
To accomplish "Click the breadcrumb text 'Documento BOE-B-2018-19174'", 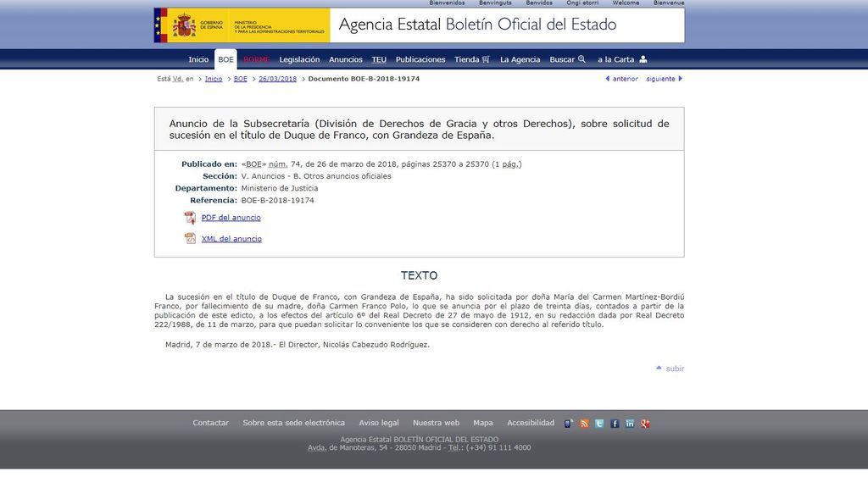I will [364, 79].
